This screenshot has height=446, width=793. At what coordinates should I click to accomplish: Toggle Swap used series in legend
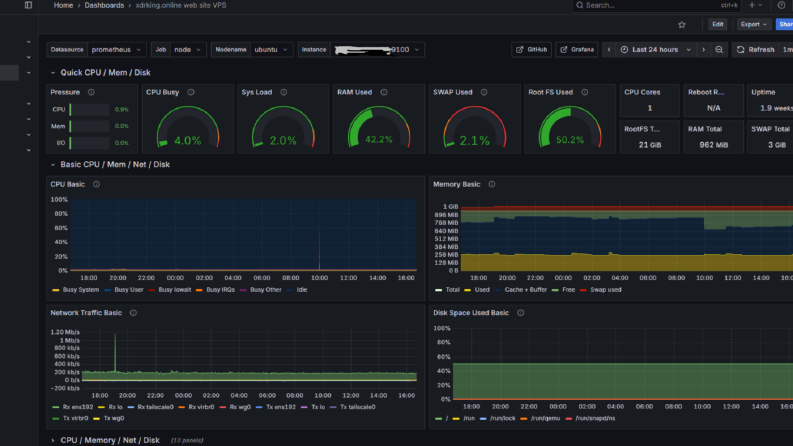pyautogui.click(x=605, y=290)
